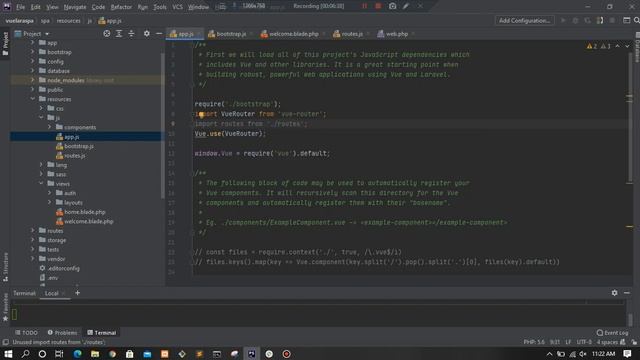Viewport: 640px width, 360px height.
Task: Collapse the resources folder
Action: pos(33,99)
